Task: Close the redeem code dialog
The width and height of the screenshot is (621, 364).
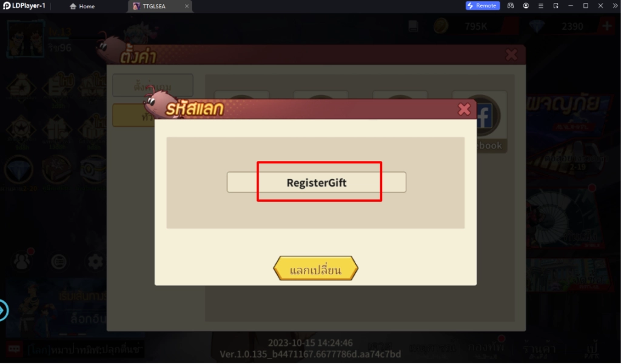Action: [x=464, y=109]
